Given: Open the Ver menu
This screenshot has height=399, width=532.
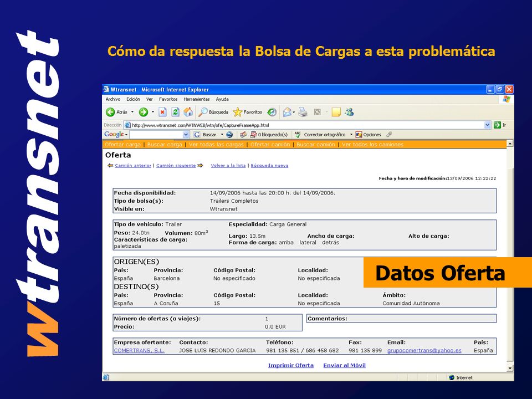Looking at the screenshot, I should [149, 99].
